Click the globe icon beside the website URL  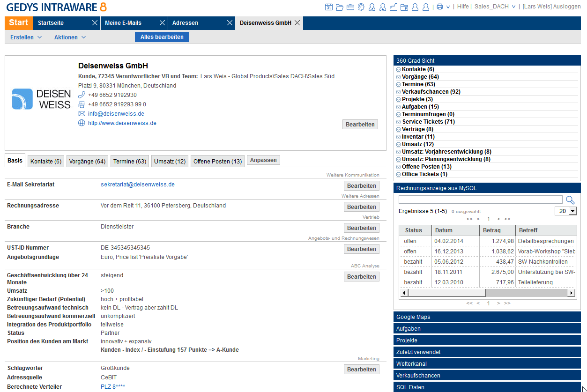pyautogui.click(x=82, y=123)
